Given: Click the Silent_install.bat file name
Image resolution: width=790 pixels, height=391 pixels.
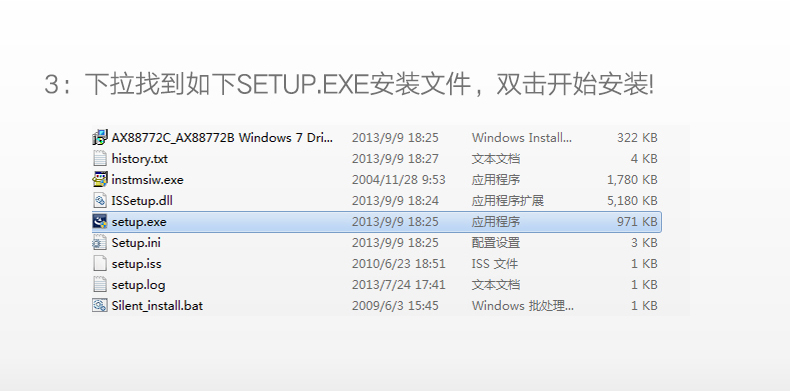Looking at the screenshot, I should coord(157,306).
